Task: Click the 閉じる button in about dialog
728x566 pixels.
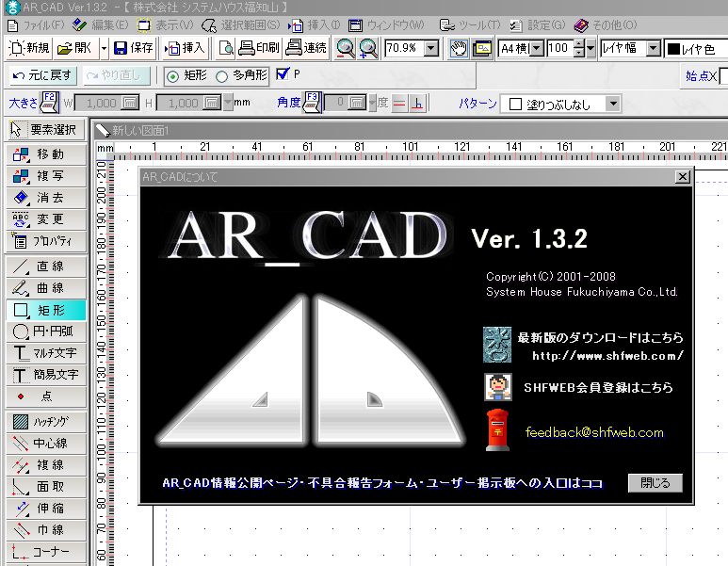Action: point(655,483)
